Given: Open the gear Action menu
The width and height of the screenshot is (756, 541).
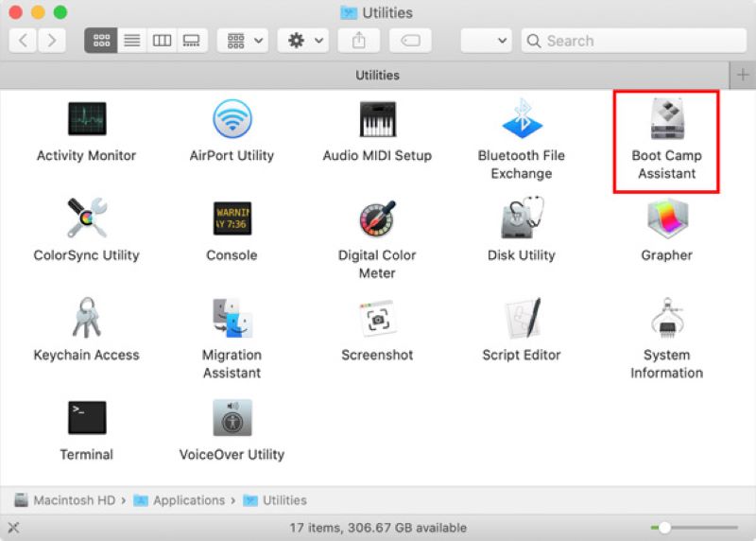Looking at the screenshot, I should [303, 40].
